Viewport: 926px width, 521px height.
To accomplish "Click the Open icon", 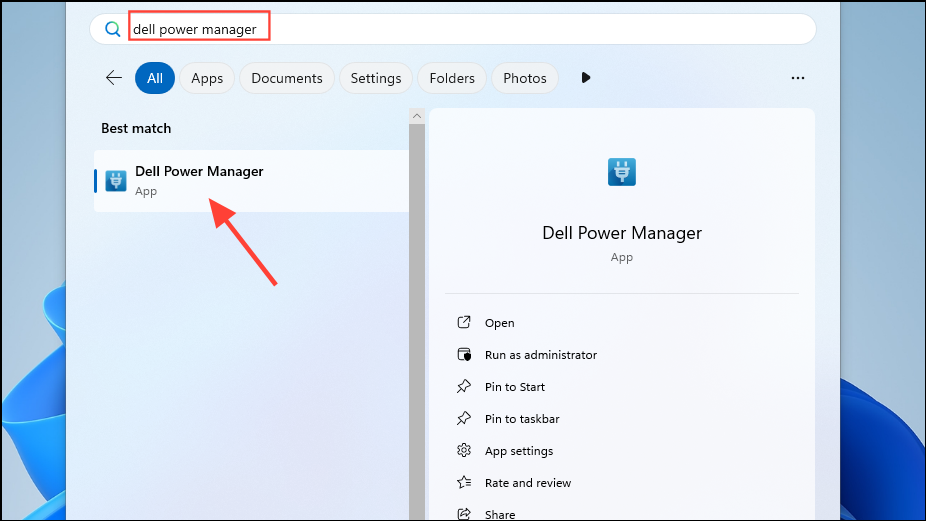I will pyautogui.click(x=464, y=322).
